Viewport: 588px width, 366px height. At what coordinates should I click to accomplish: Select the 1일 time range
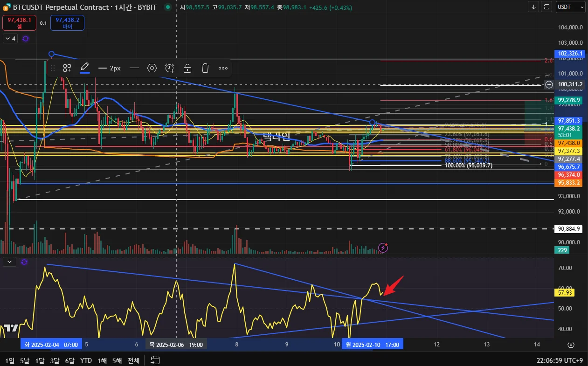[9, 360]
